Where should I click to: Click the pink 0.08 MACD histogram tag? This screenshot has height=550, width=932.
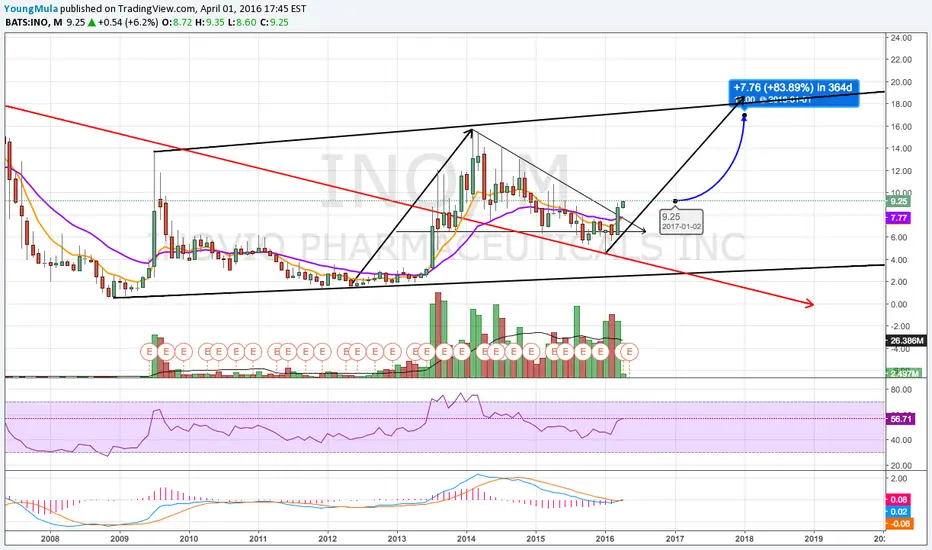[x=899, y=500]
